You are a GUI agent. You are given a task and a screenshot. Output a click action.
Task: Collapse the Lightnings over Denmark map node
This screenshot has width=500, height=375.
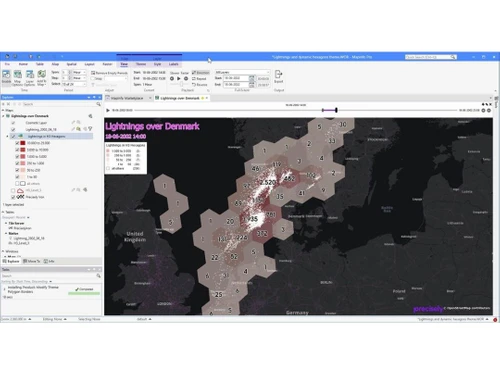click(x=3, y=116)
